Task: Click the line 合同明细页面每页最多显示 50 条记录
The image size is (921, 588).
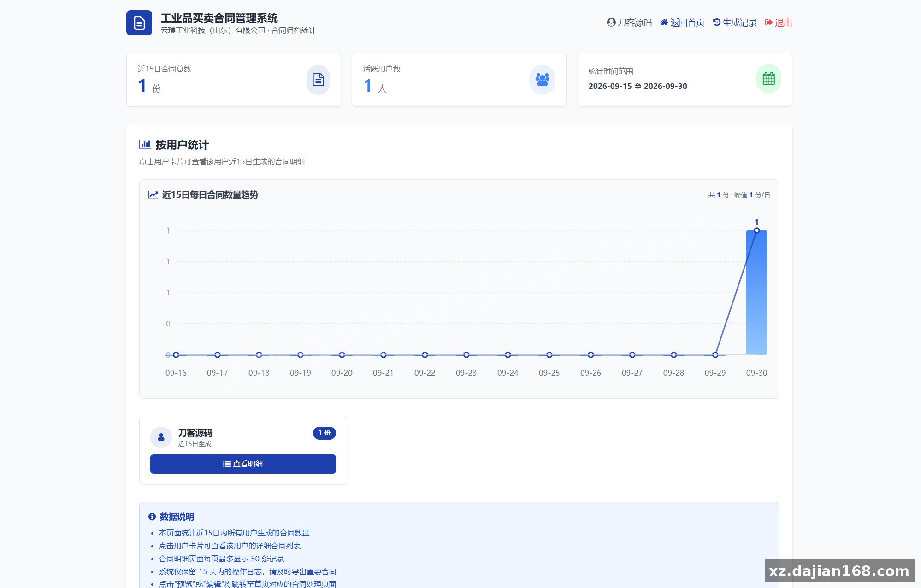Action: coord(222,559)
